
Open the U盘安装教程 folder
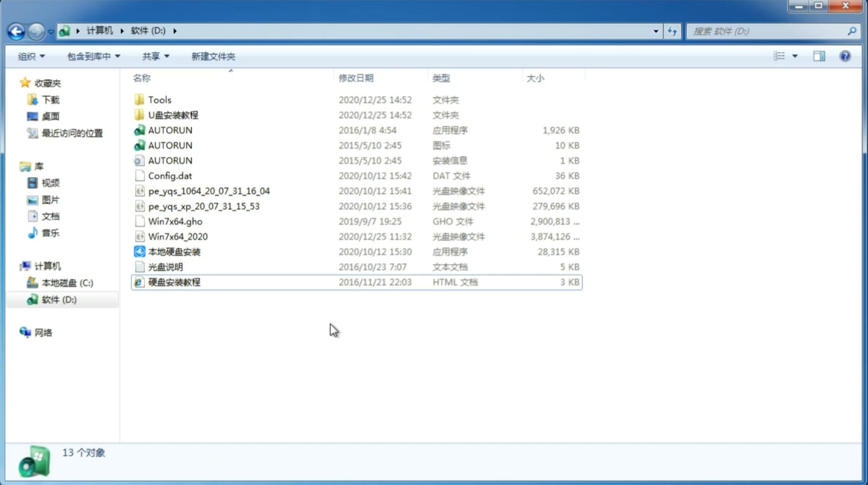coord(173,115)
